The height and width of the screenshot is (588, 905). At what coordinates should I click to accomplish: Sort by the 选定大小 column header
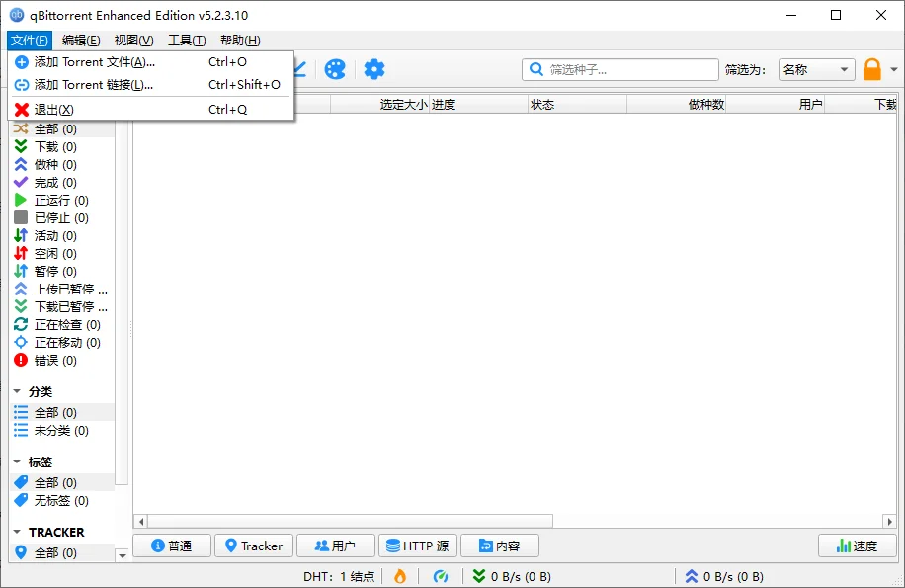tap(379, 105)
